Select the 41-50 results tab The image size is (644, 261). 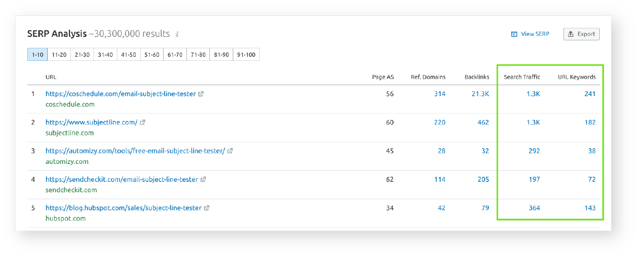click(x=129, y=55)
